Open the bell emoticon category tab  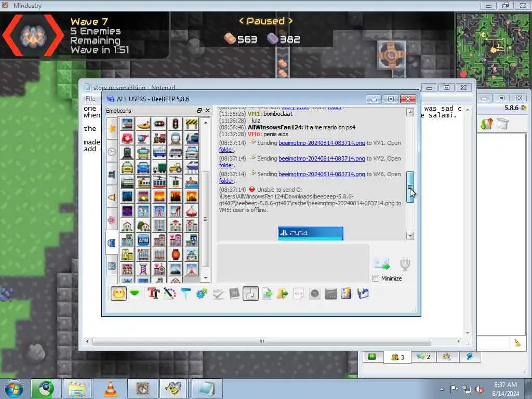click(112, 197)
